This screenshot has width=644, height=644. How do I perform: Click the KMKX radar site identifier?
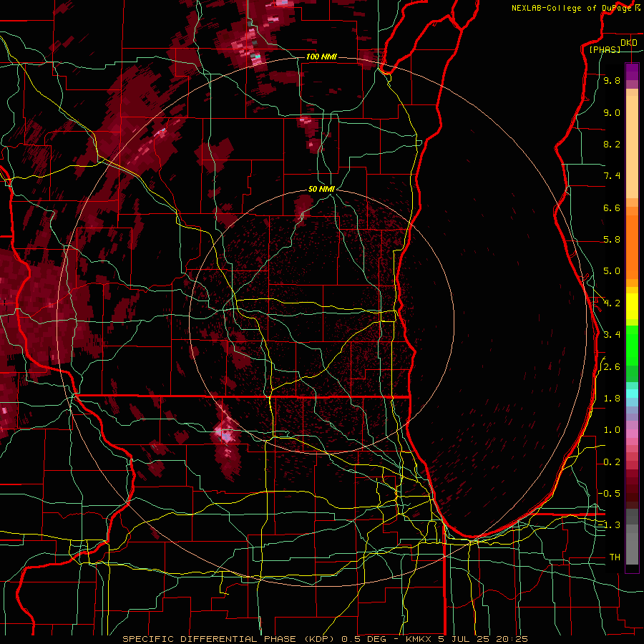(x=418, y=639)
